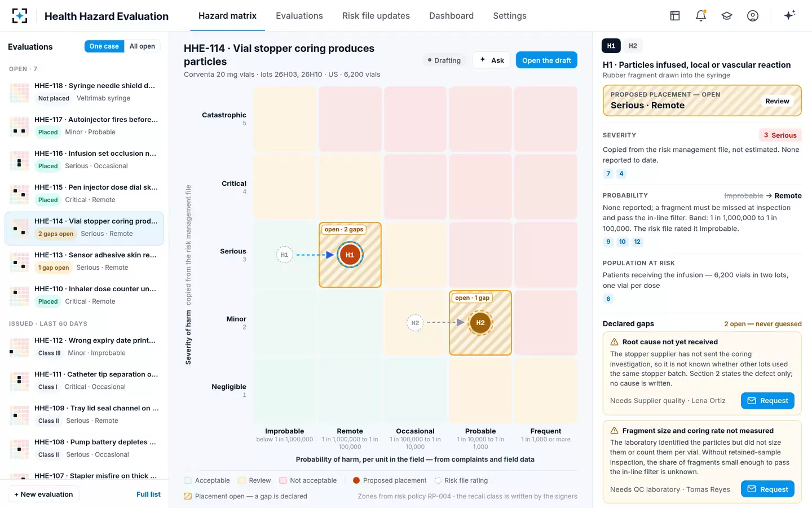Request root cause from Lena Ortiz
812x508 pixels.
click(x=767, y=401)
